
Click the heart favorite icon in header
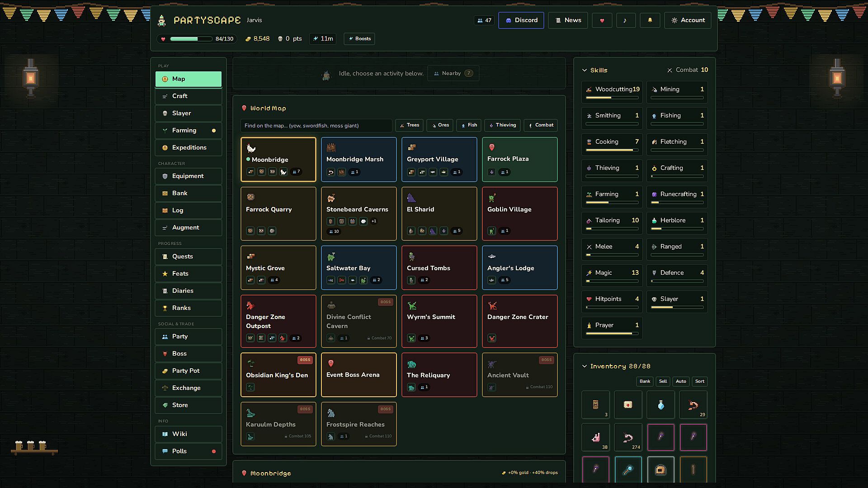[602, 20]
